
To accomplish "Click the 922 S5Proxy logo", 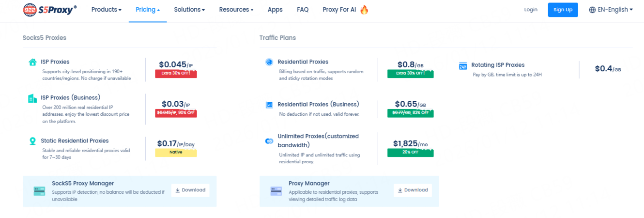I will click(50, 10).
